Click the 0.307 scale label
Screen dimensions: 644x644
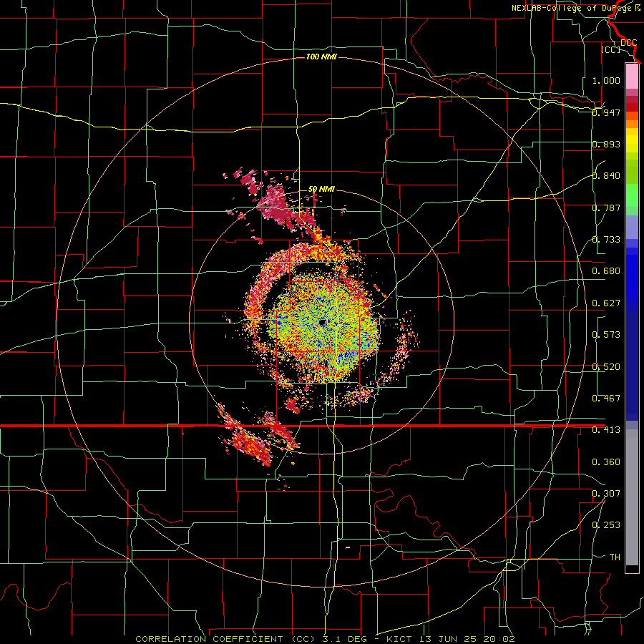[606, 494]
